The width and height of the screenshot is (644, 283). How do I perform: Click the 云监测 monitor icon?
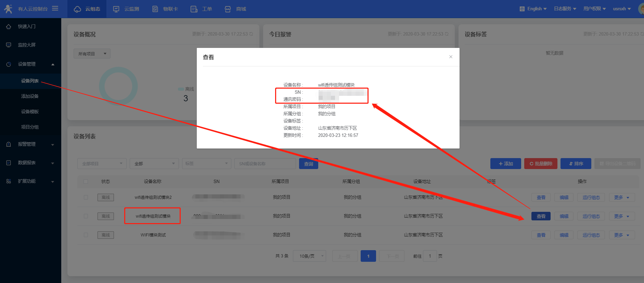click(116, 9)
